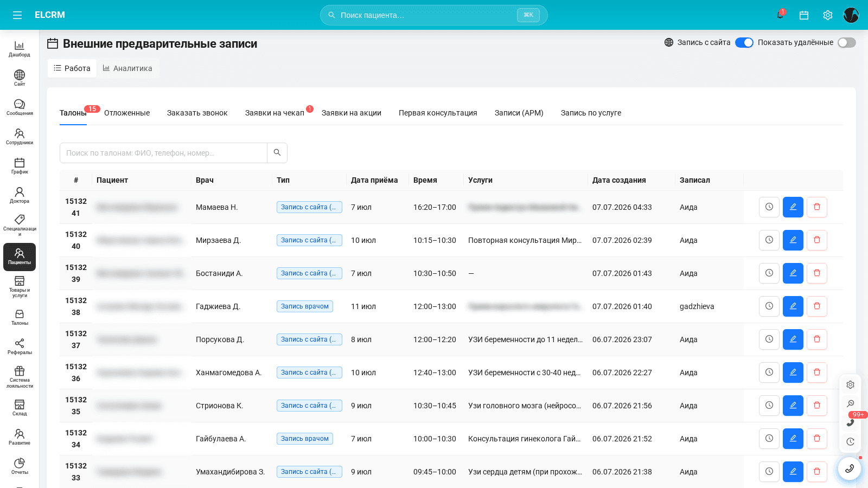
Task: Open Склад in the sidebar
Action: [20, 408]
